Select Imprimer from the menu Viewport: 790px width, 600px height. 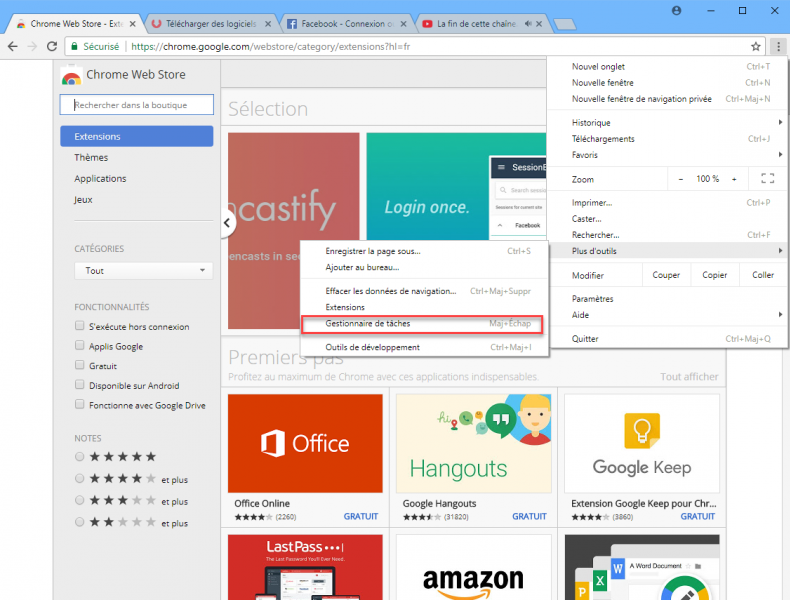click(668, 203)
